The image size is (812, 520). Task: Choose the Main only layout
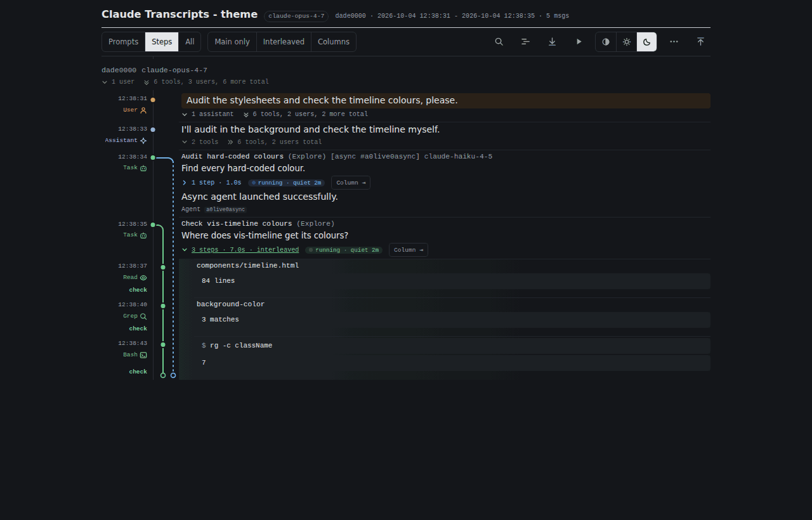click(232, 42)
